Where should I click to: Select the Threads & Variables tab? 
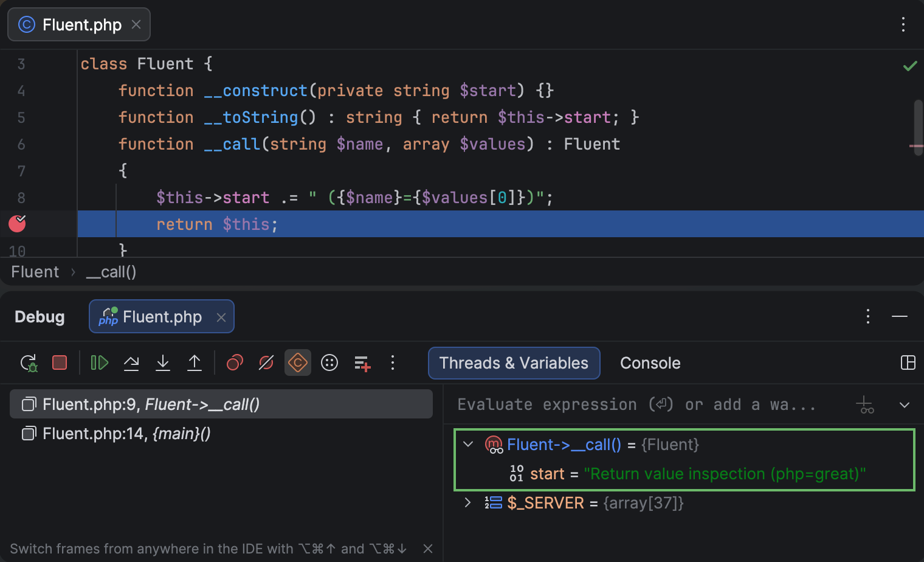(514, 363)
